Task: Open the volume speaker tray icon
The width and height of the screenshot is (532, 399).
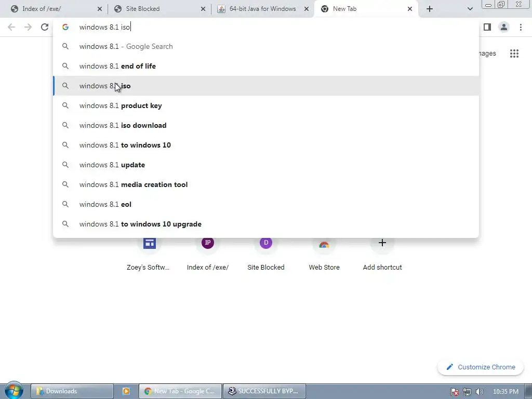Action: tap(479, 392)
